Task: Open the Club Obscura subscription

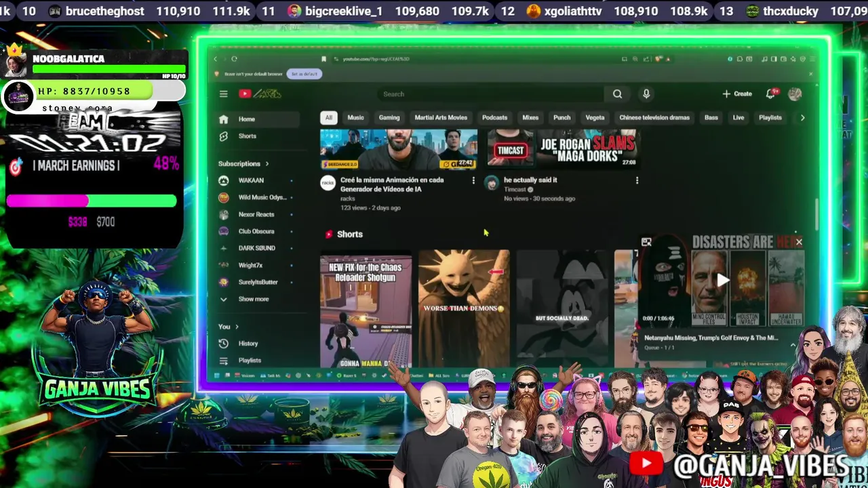Action: coord(257,231)
